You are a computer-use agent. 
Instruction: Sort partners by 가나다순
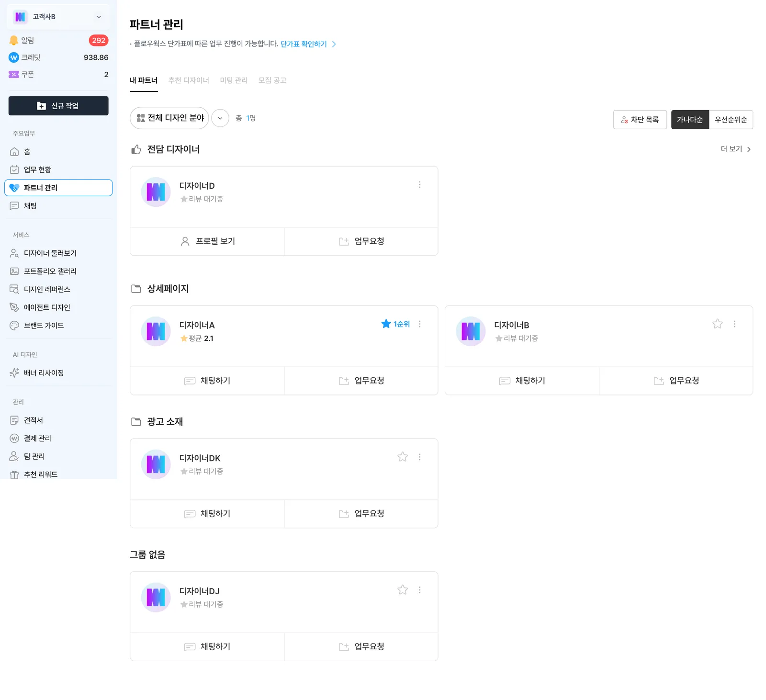pos(690,120)
